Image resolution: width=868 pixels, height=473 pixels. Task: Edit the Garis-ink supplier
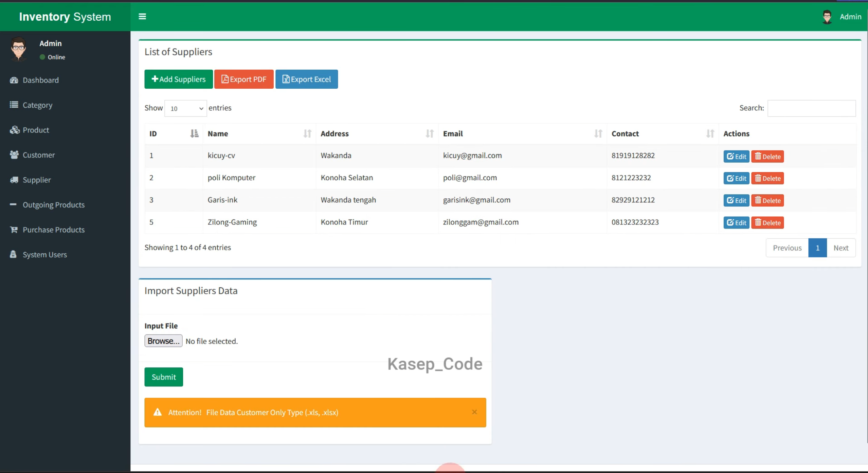(736, 200)
